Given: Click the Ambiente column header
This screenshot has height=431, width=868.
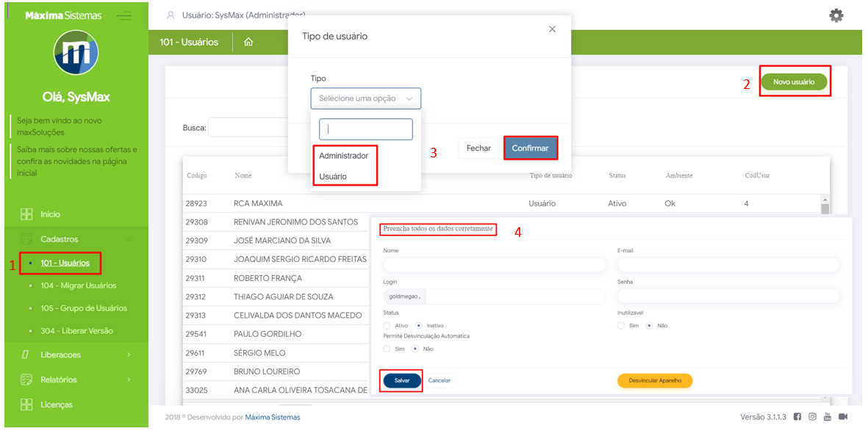Looking at the screenshot, I should [679, 176].
